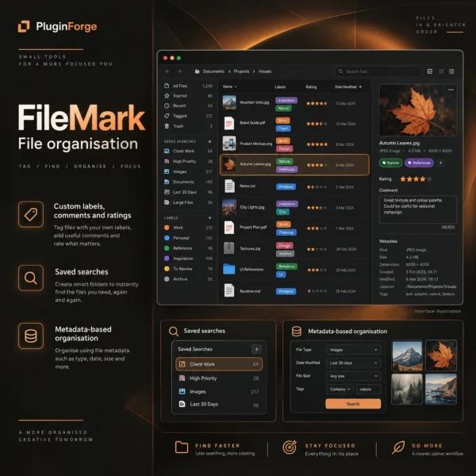The height and width of the screenshot is (476, 476).
Task: Select Readme.md file icon
Action: pos(229,290)
